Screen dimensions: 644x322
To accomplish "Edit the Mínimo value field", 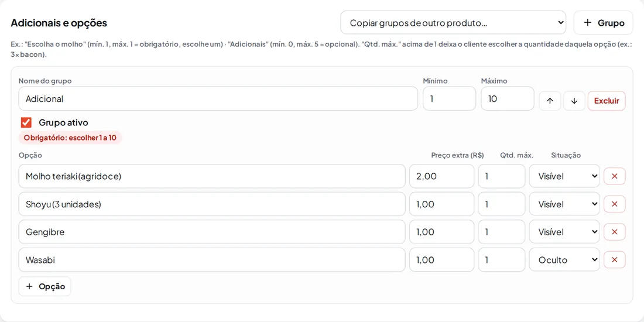I will (x=449, y=98).
